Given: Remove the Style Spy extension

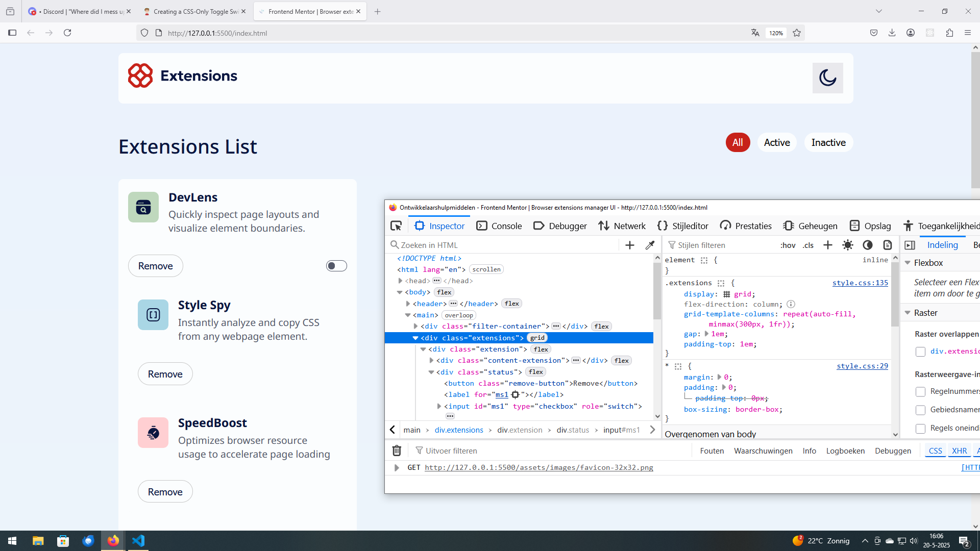Looking at the screenshot, I should pos(165,374).
